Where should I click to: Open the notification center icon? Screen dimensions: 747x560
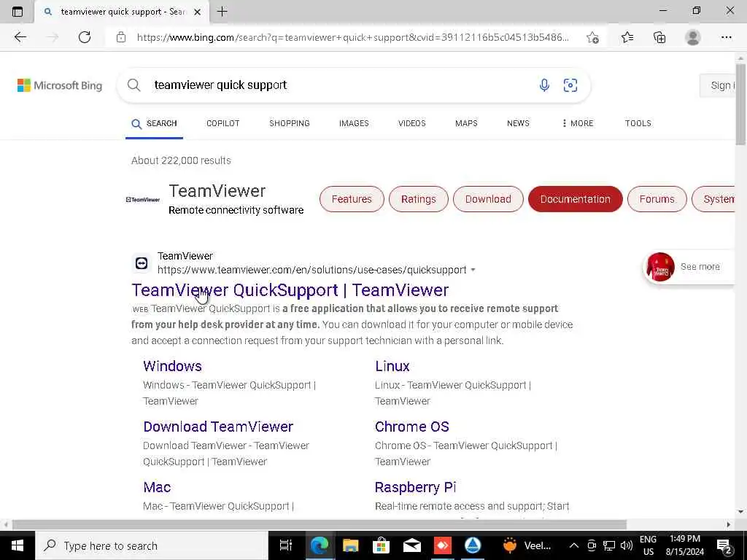coord(724,545)
